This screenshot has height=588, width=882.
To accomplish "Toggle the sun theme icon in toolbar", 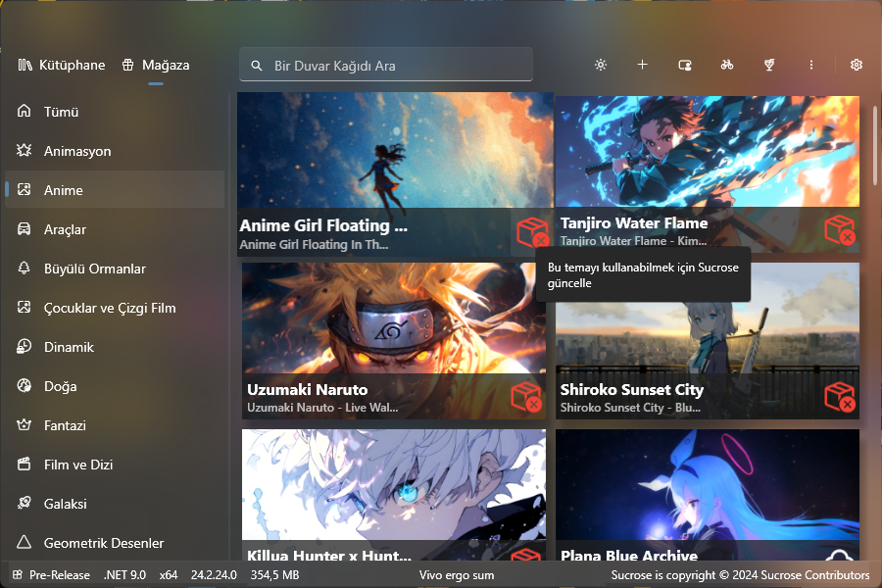I will [x=600, y=66].
